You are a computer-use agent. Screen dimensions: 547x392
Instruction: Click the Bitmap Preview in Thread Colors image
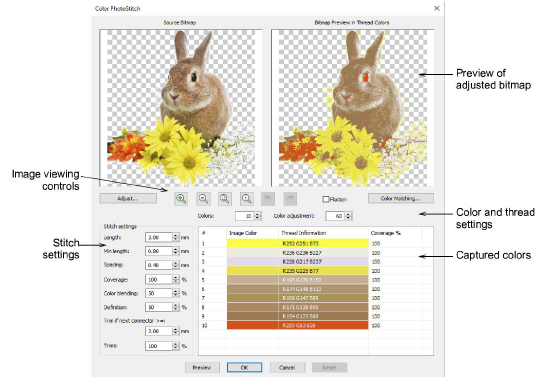tap(353, 108)
